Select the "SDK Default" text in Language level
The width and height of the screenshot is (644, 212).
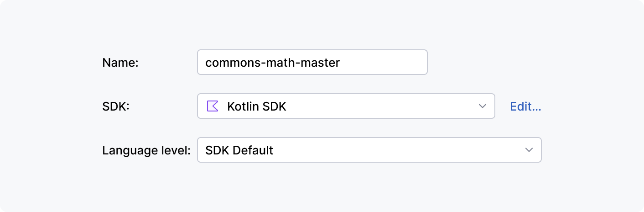pyautogui.click(x=239, y=150)
